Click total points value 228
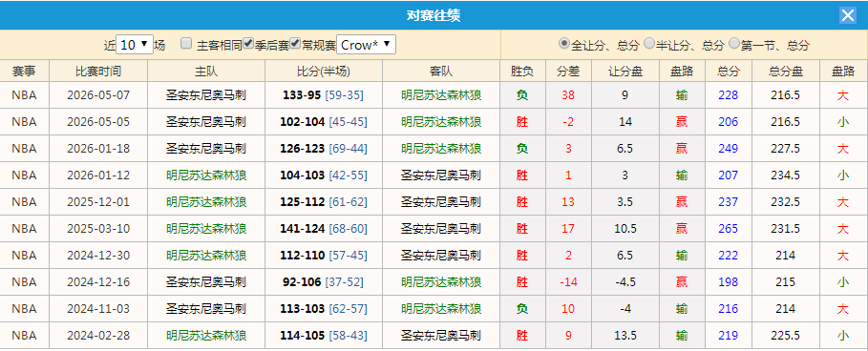 tap(729, 95)
